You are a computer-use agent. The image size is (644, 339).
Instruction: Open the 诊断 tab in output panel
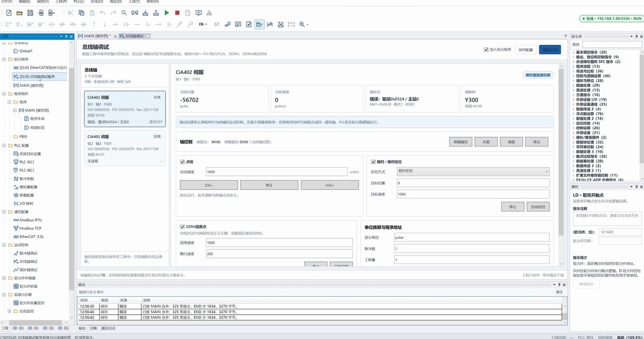coord(93,328)
